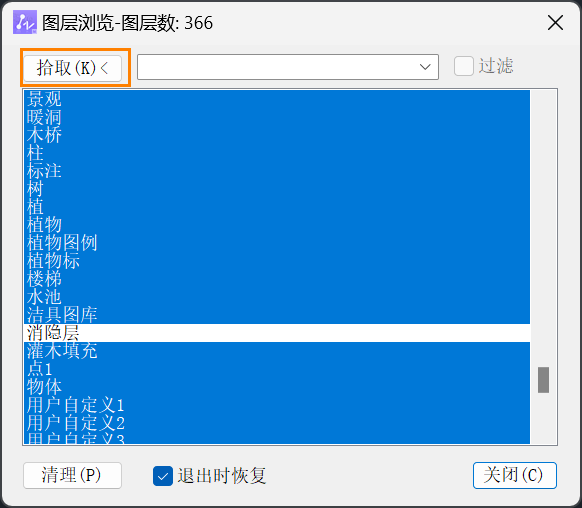This screenshot has width=582, height=508.
Task: Select the 楼梯 layer entry
Action: [277, 279]
